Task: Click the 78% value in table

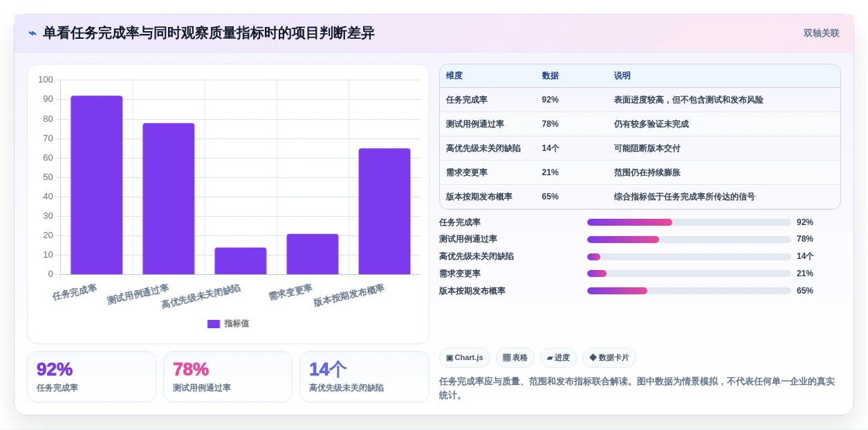Action: point(551,124)
